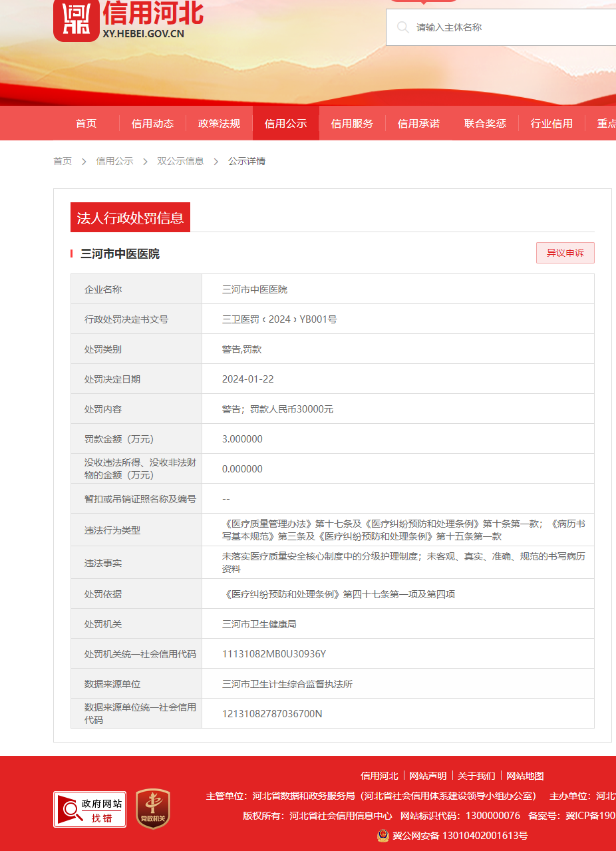Viewport: 616px width, 851px height.
Task: Go to 首页 in the breadcrumb
Action: coord(63,161)
